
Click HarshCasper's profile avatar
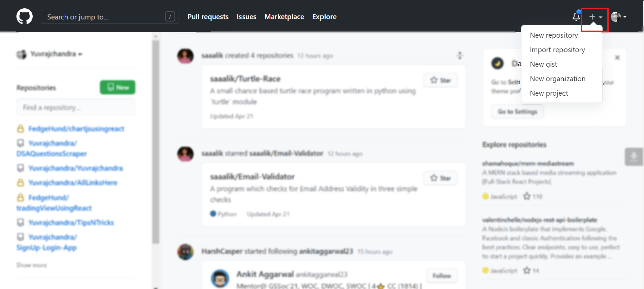point(185,251)
